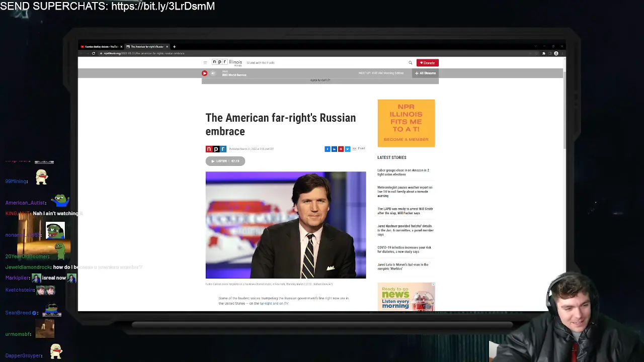644x362 pixels.
Task: Open a new browser tab
Action: (174, 47)
